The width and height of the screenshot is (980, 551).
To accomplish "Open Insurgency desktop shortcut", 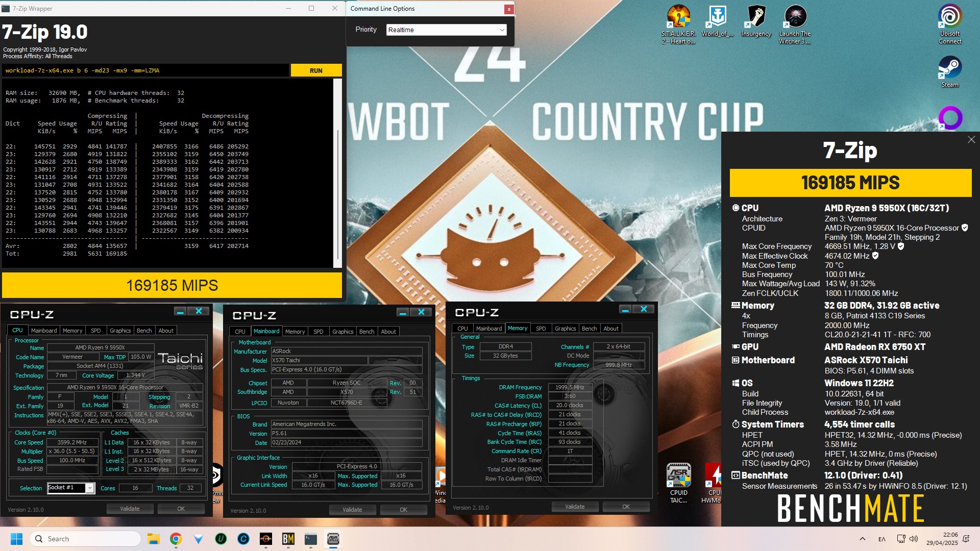I will [756, 21].
